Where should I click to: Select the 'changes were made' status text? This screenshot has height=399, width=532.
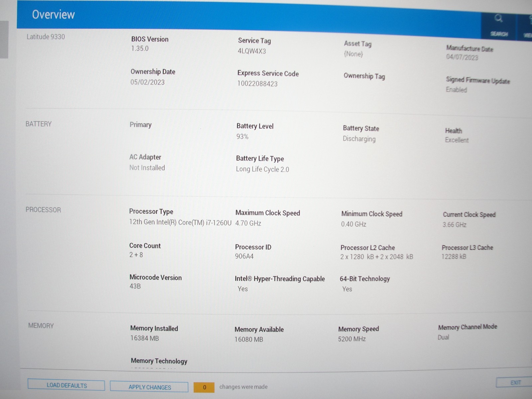click(x=243, y=387)
